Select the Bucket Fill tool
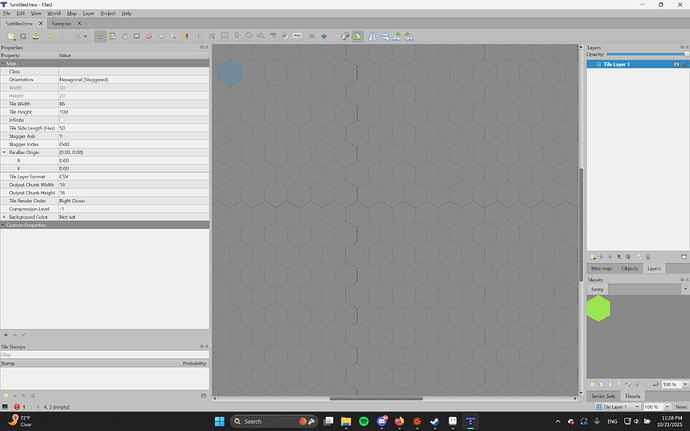The image size is (690, 431). coord(125,37)
